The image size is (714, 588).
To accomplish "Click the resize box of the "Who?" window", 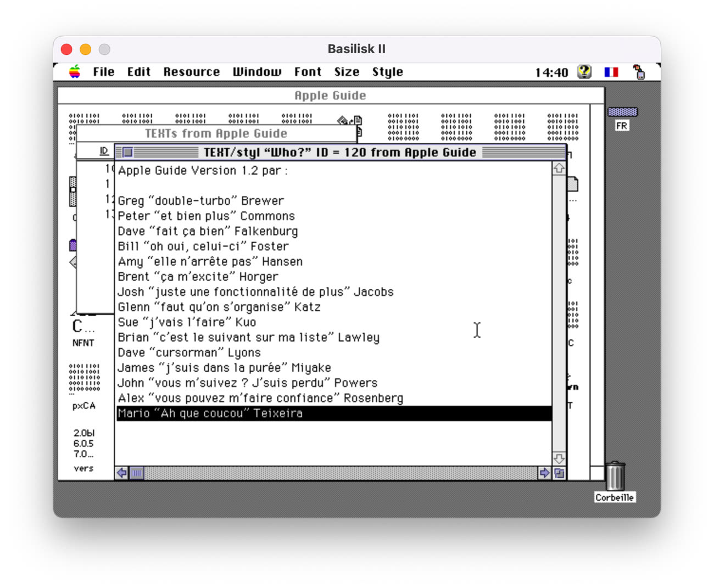I will (x=559, y=473).
